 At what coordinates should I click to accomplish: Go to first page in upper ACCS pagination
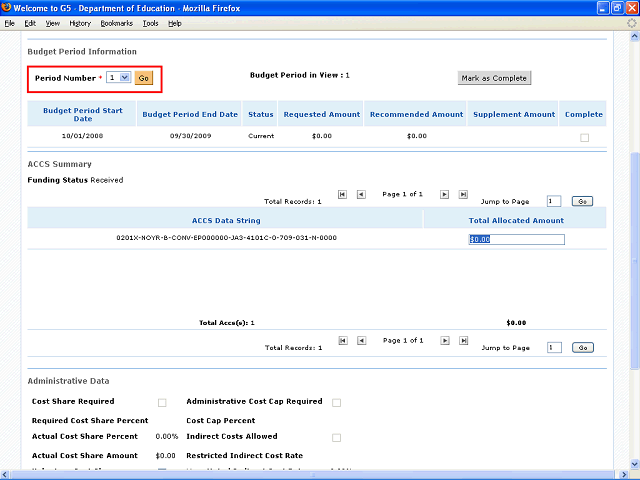(343, 195)
